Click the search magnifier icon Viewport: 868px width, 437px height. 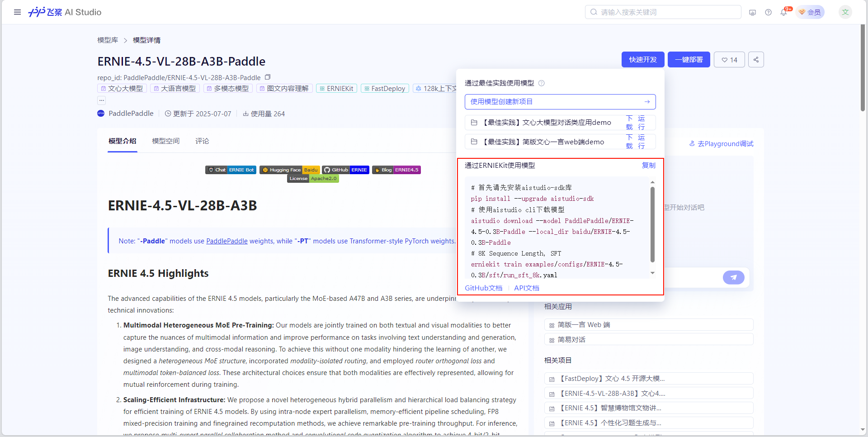pos(594,12)
